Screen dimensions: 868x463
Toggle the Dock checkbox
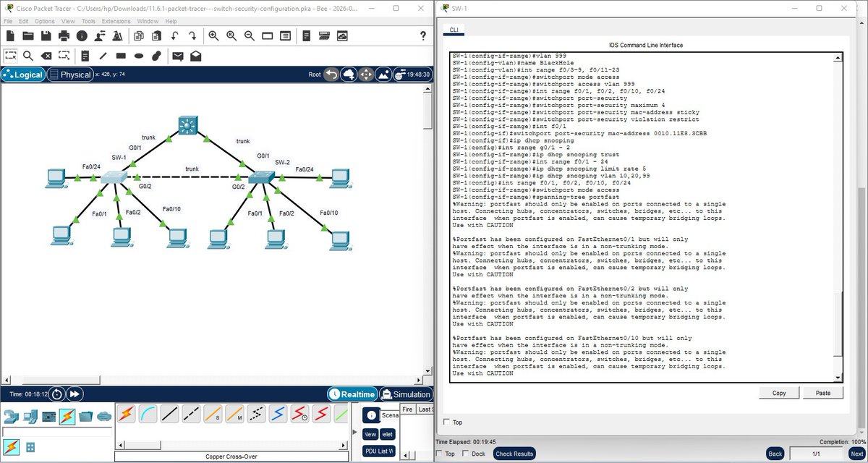click(x=464, y=454)
